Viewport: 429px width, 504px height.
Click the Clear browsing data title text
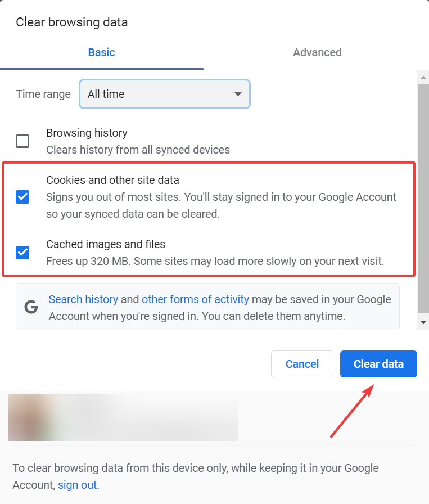tap(72, 22)
